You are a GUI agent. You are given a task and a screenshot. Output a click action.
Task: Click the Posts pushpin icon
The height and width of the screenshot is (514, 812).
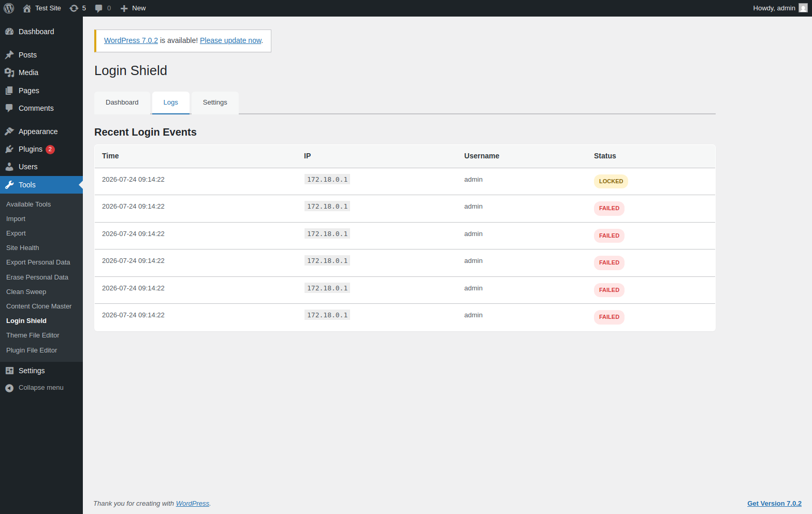(9, 55)
